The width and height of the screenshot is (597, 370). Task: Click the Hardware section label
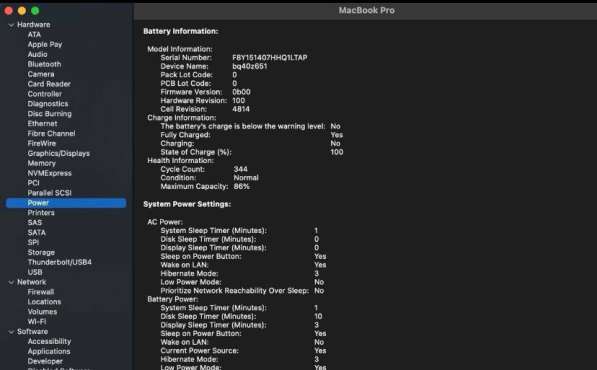coord(34,25)
